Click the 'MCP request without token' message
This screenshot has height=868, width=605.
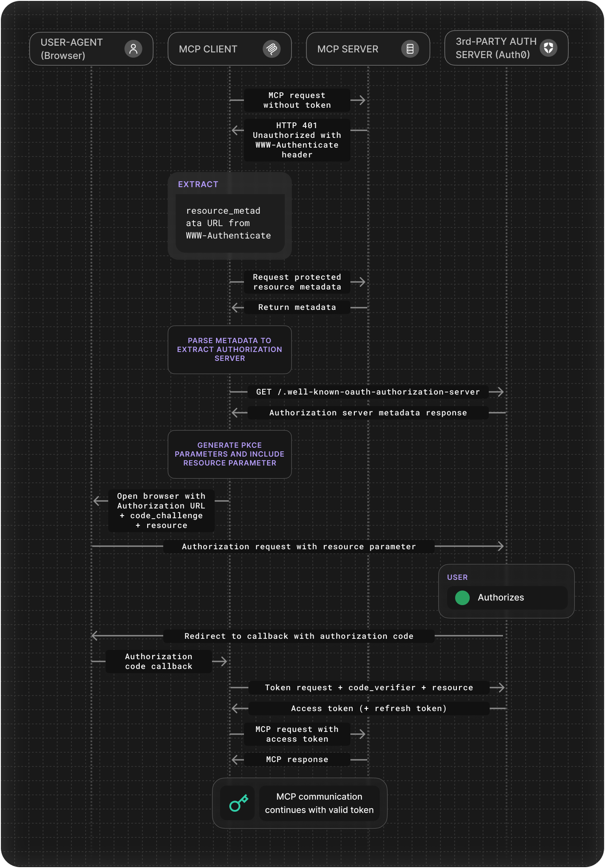coord(297,100)
